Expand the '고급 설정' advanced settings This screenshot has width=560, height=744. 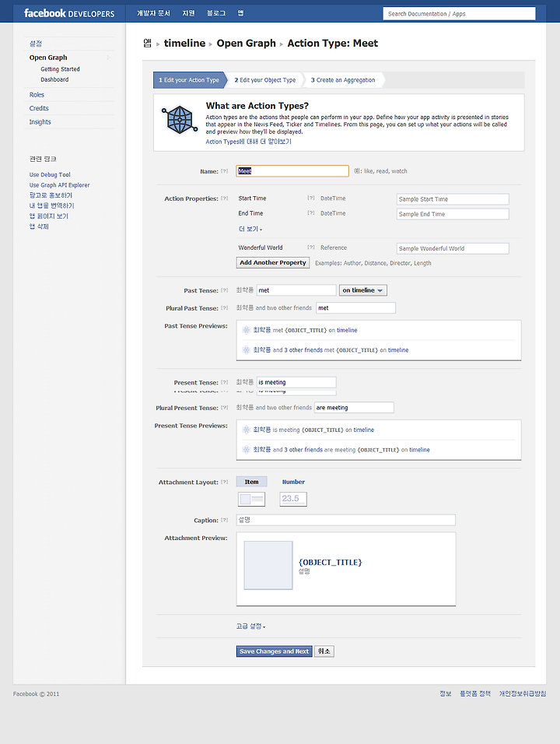251,626
